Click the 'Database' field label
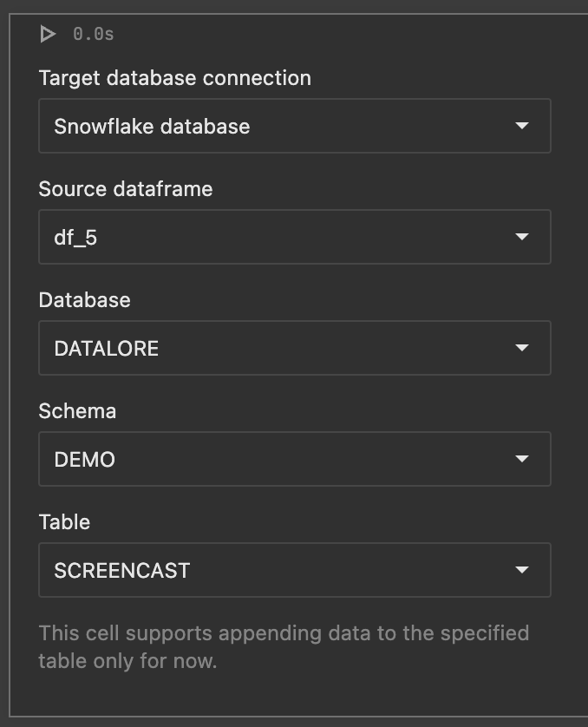 [85, 300]
